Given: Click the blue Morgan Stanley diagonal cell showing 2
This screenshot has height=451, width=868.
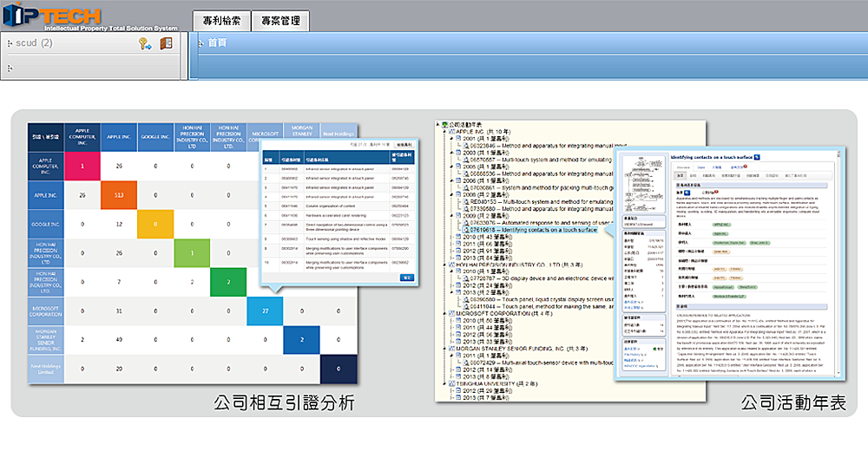Looking at the screenshot, I should click(x=302, y=340).
